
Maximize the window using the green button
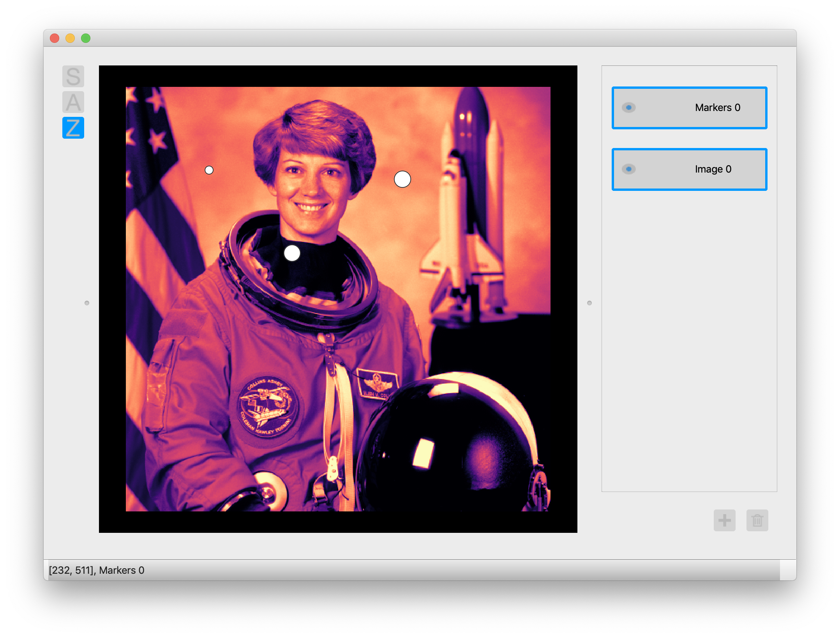[86, 38]
